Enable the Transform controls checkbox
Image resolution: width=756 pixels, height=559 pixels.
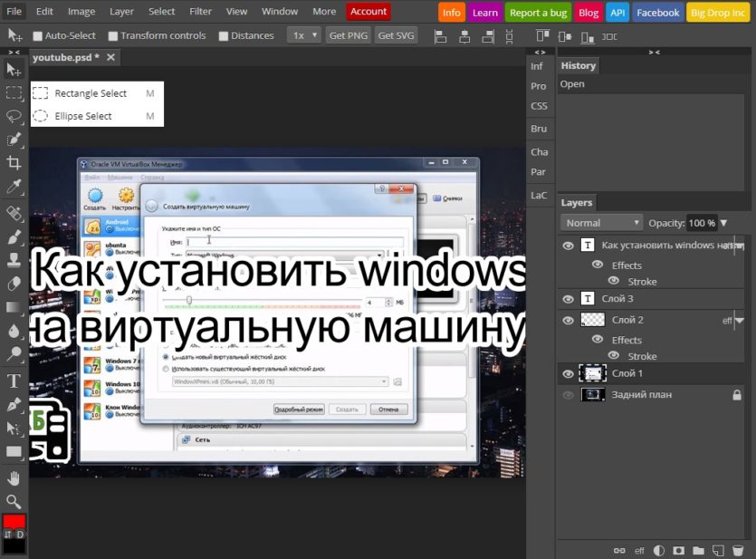click(x=113, y=35)
